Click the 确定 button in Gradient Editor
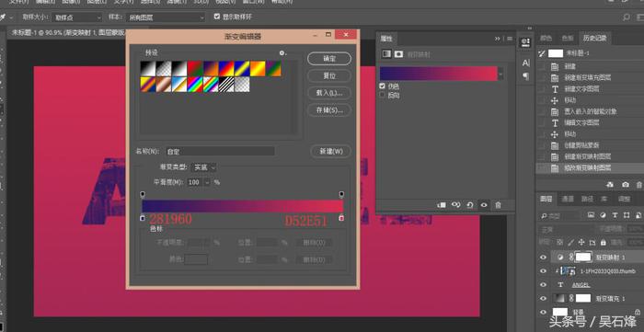 tap(329, 59)
